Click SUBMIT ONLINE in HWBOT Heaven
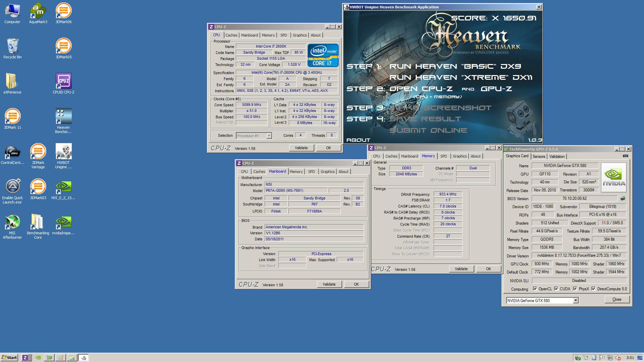644x362 pixels. coord(428,130)
